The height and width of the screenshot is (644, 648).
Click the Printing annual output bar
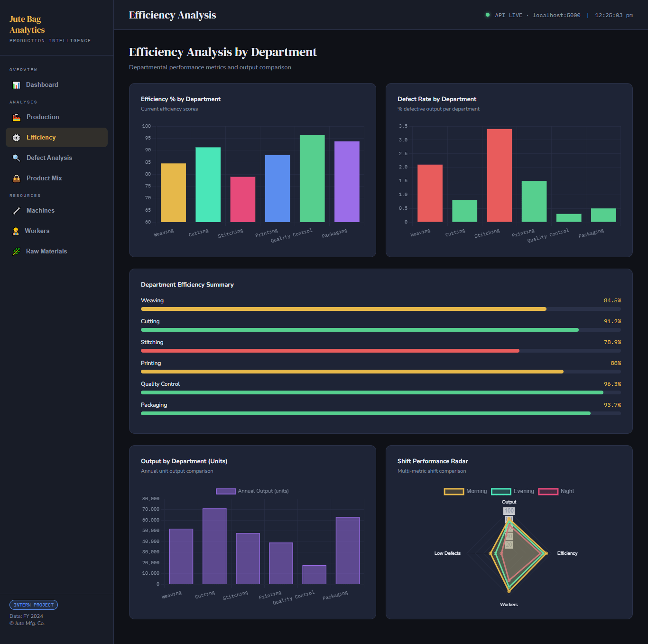tap(281, 563)
